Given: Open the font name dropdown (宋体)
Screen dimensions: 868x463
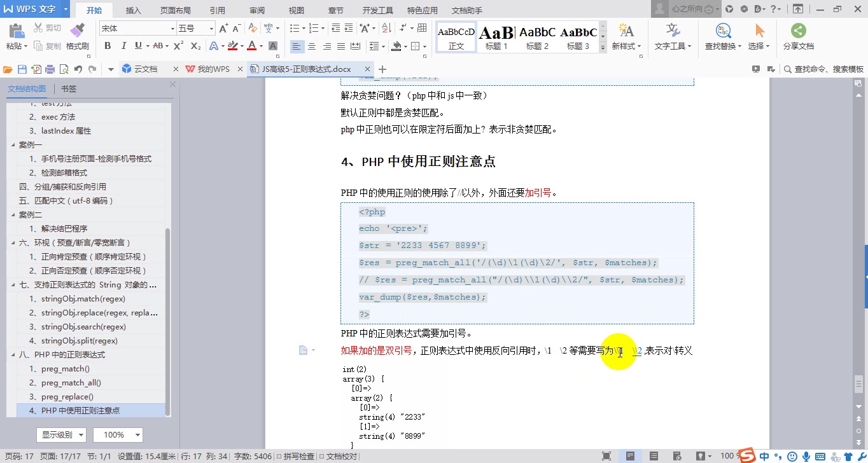Looking at the screenshot, I should [x=172, y=29].
